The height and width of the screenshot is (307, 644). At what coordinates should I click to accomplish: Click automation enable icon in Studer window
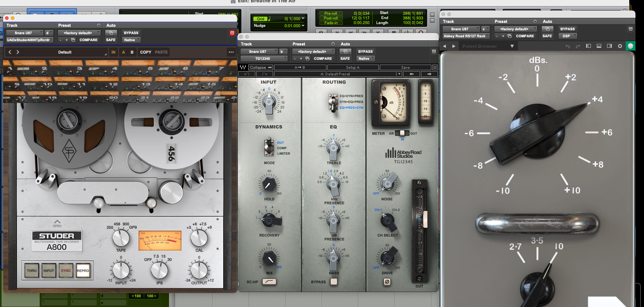tap(111, 33)
